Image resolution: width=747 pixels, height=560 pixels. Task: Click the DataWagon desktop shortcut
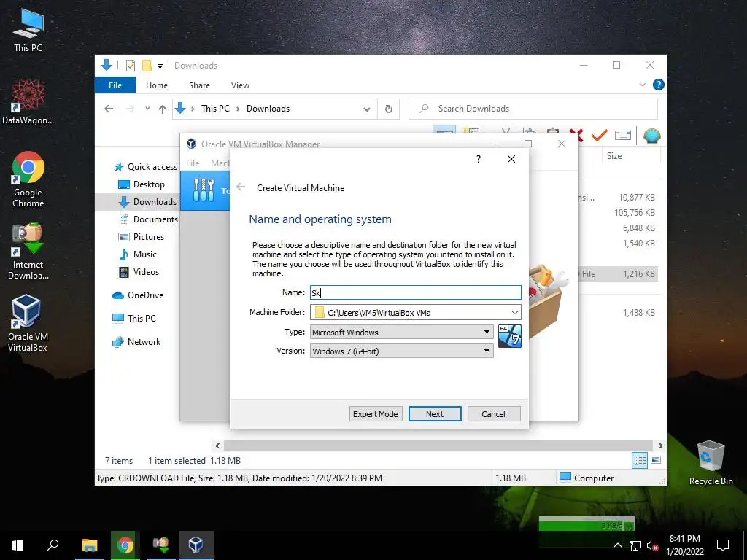pyautogui.click(x=28, y=101)
